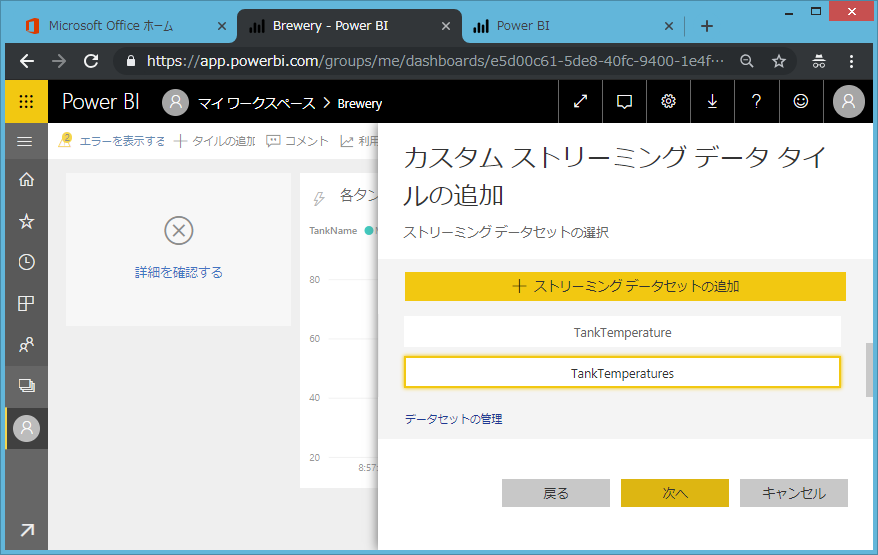Reload the browser page
Image resolution: width=878 pixels, height=555 pixels.
91,61
